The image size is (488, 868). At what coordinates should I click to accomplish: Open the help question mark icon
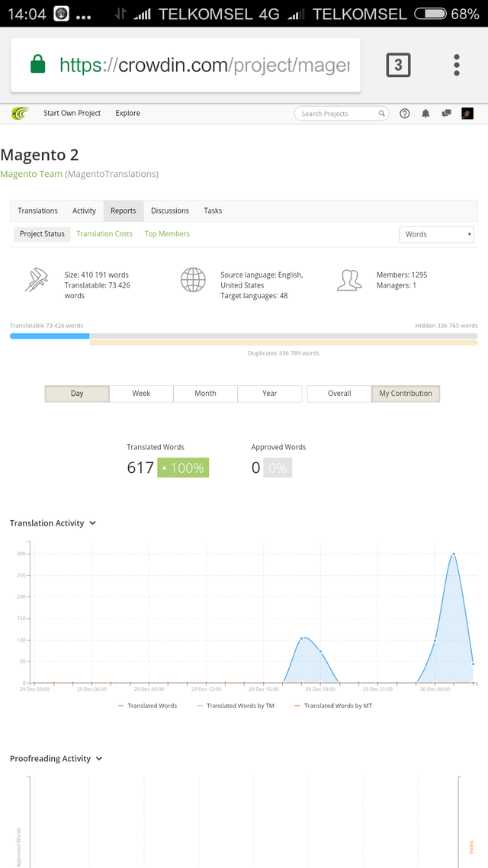pos(404,114)
